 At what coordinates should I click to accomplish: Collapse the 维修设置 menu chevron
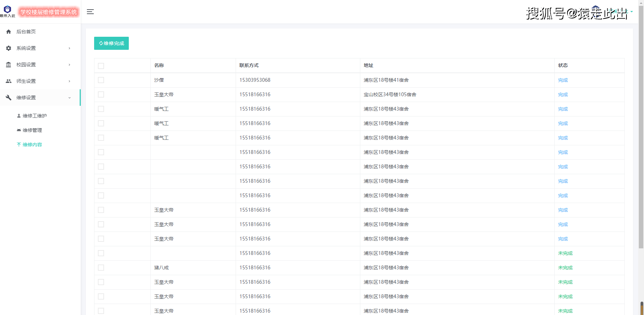tap(69, 98)
